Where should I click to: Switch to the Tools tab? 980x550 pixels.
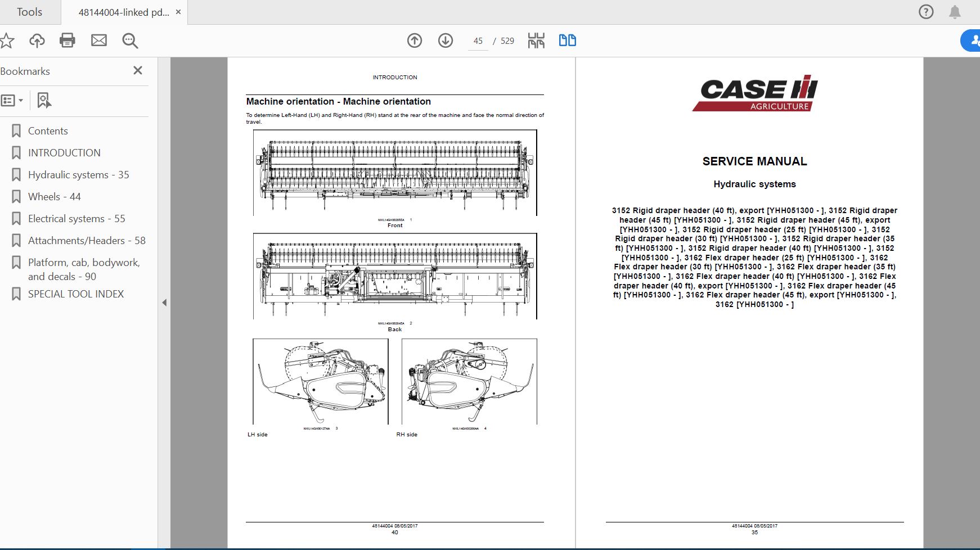30,12
